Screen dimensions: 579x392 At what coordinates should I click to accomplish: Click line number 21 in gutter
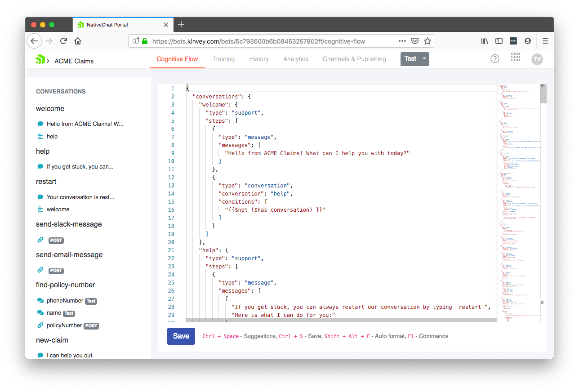pyautogui.click(x=171, y=250)
